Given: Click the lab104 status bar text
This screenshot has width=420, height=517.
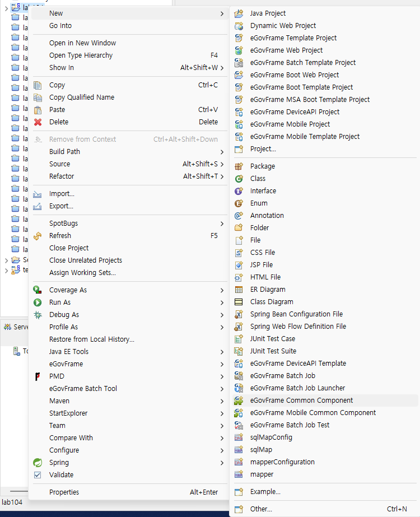Looking at the screenshot, I should click(x=12, y=502).
